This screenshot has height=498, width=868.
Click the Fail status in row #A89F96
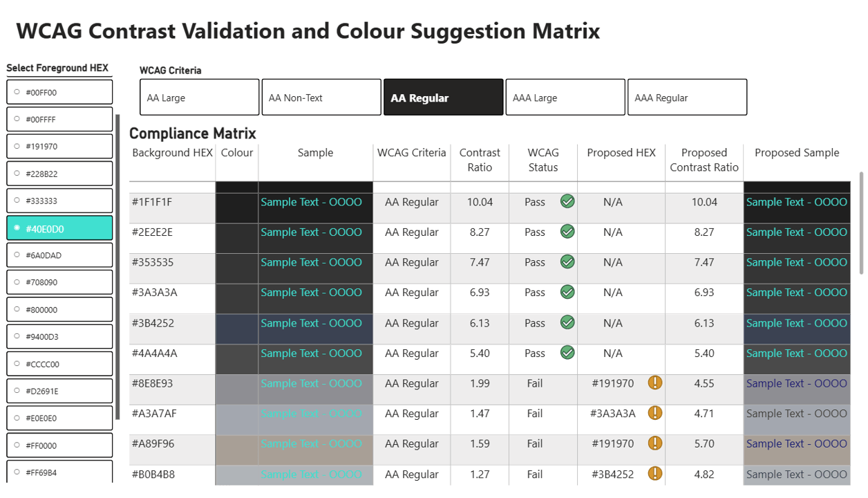(535, 444)
